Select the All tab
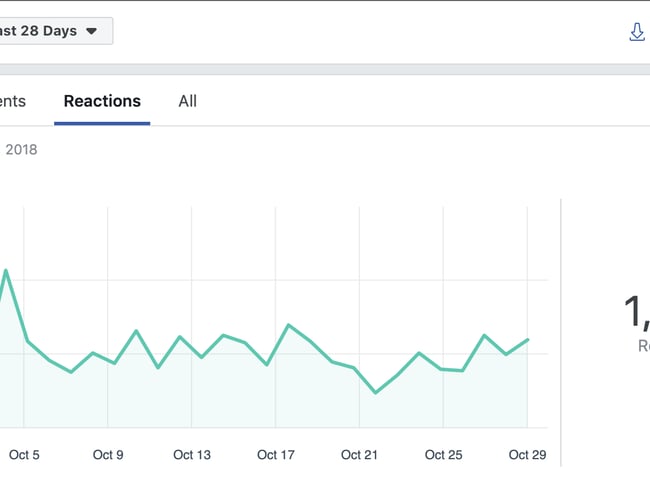 187,101
